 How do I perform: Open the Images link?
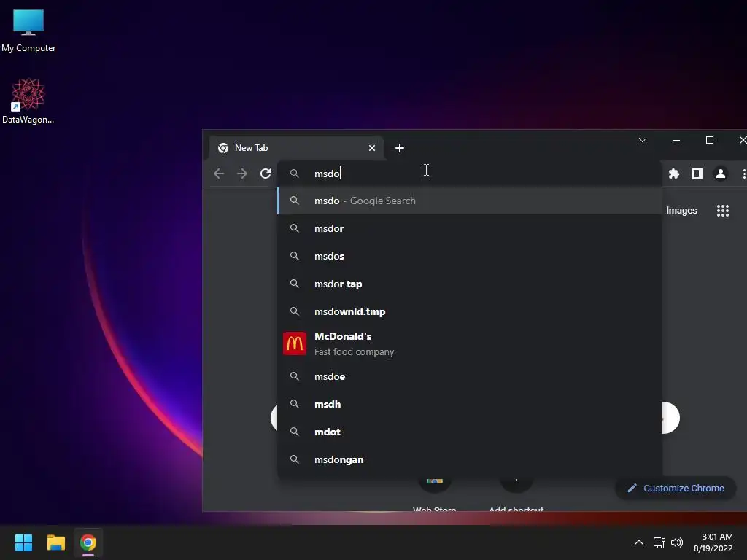pos(681,211)
